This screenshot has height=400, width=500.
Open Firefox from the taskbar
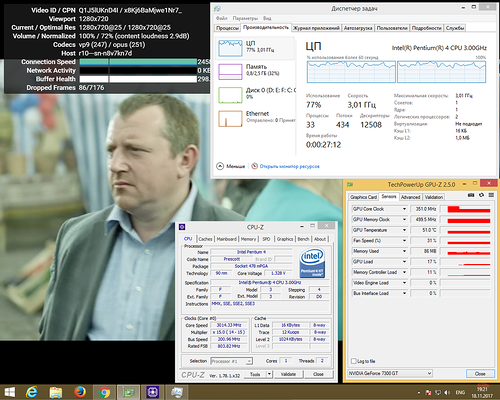click(80, 392)
